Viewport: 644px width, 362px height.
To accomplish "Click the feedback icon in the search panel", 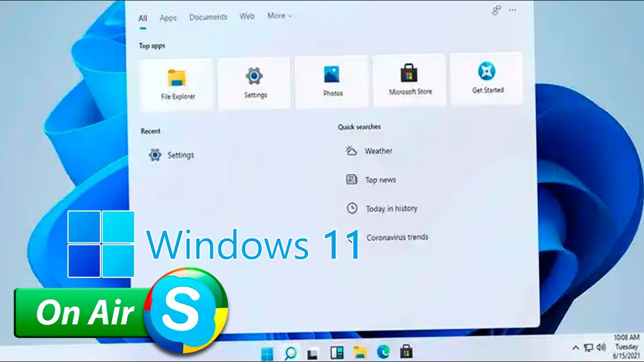I will (x=497, y=11).
